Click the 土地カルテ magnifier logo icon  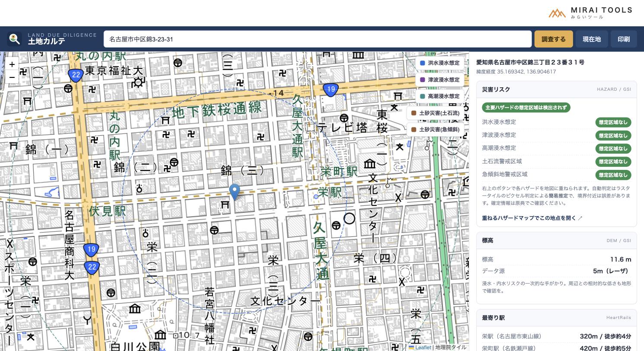coord(14,39)
